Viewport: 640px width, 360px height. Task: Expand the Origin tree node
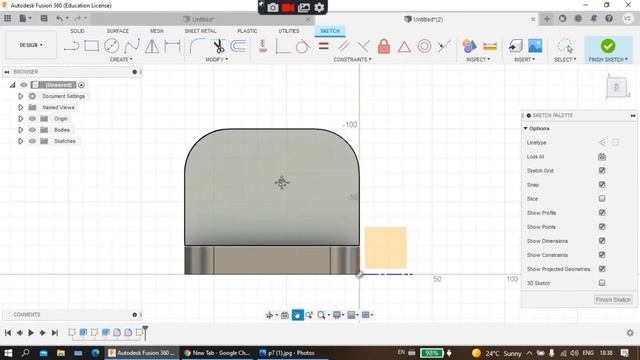coord(20,119)
